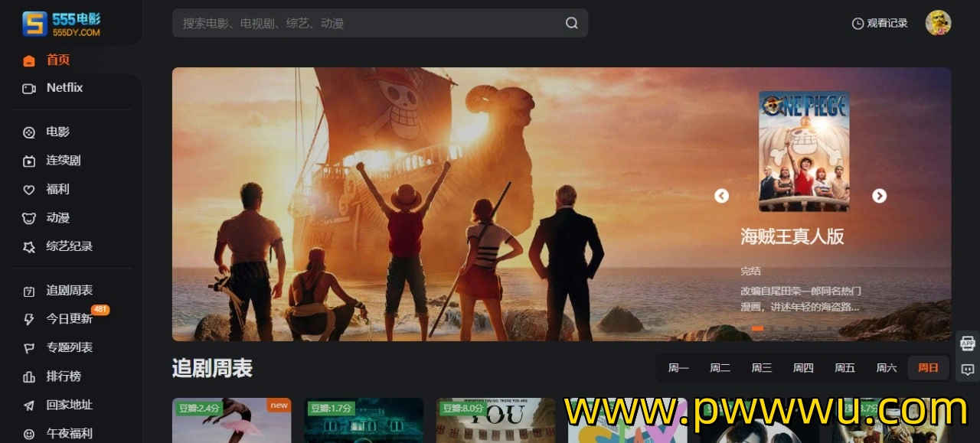
Task: Open 动漫 using its bear-face icon
Action: coord(29,218)
